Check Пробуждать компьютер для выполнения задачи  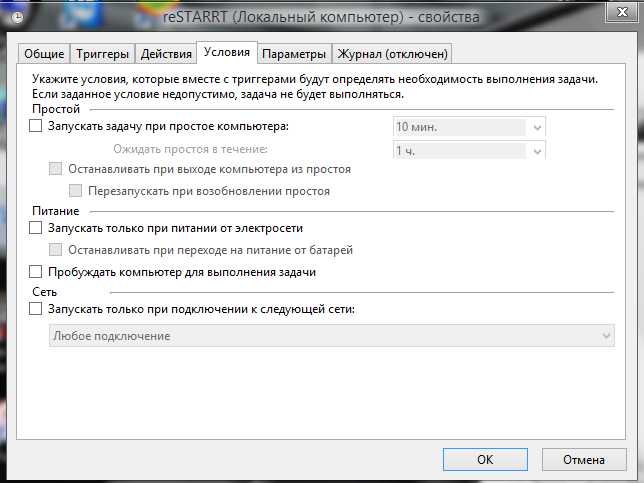(x=37, y=272)
